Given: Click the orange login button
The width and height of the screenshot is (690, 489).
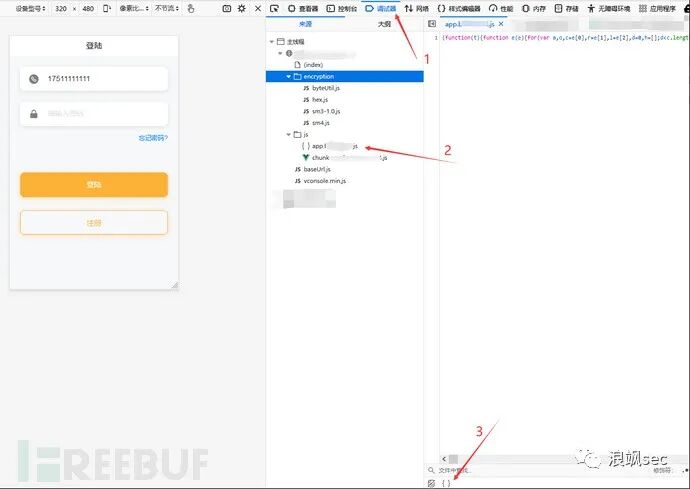Looking at the screenshot, I should tap(94, 184).
